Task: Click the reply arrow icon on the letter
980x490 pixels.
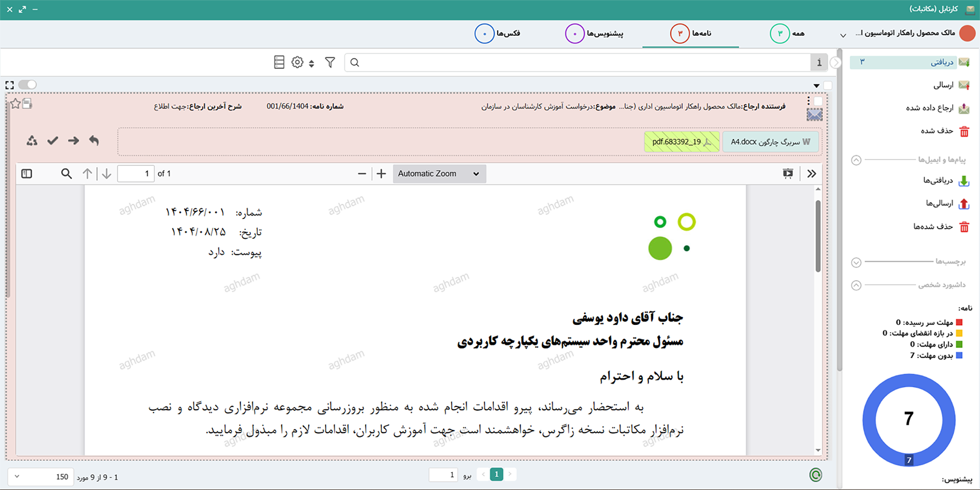Action: 94,140
